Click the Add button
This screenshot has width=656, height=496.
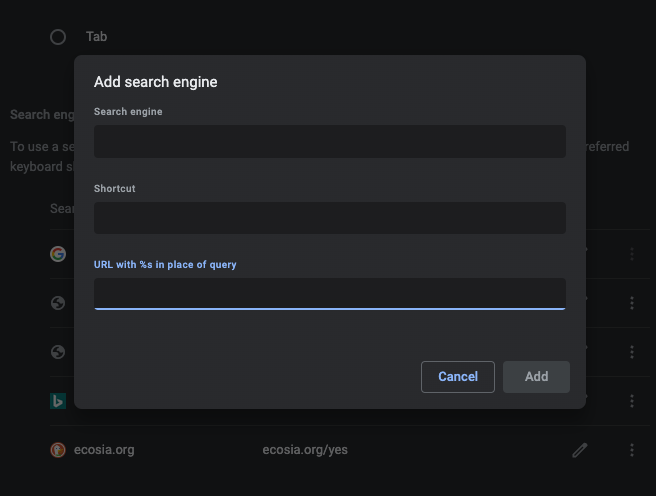pyautogui.click(x=536, y=377)
